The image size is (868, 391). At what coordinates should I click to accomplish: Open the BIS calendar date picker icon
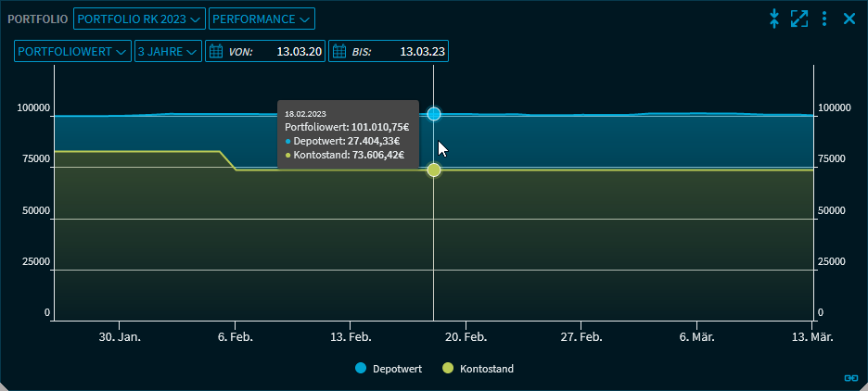(x=339, y=51)
